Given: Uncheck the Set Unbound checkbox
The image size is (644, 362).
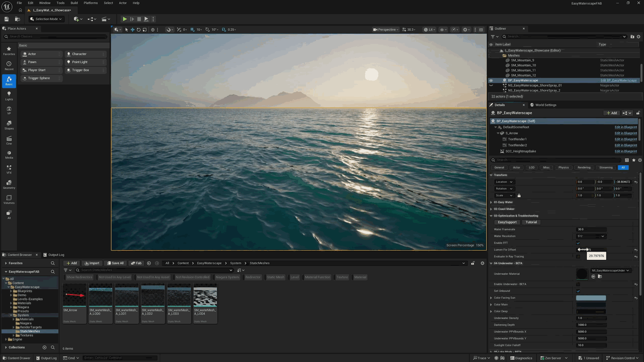Looking at the screenshot, I should tap(578, 291).
